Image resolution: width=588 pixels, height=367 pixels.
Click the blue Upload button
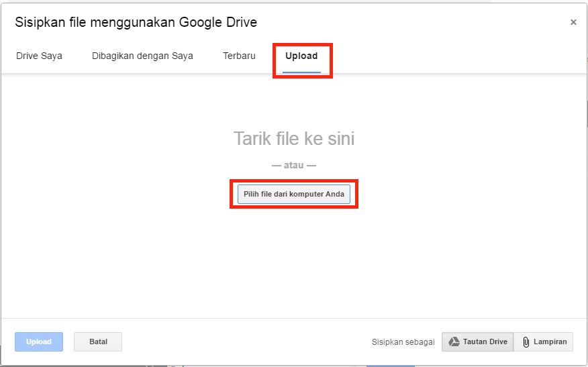click(x=39, y=342)
